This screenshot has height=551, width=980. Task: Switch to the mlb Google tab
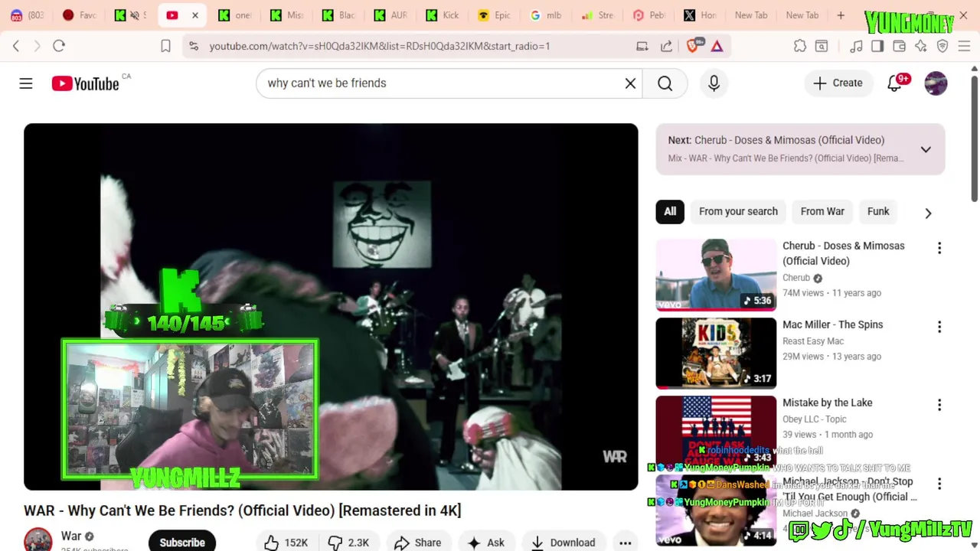point(546,15)
